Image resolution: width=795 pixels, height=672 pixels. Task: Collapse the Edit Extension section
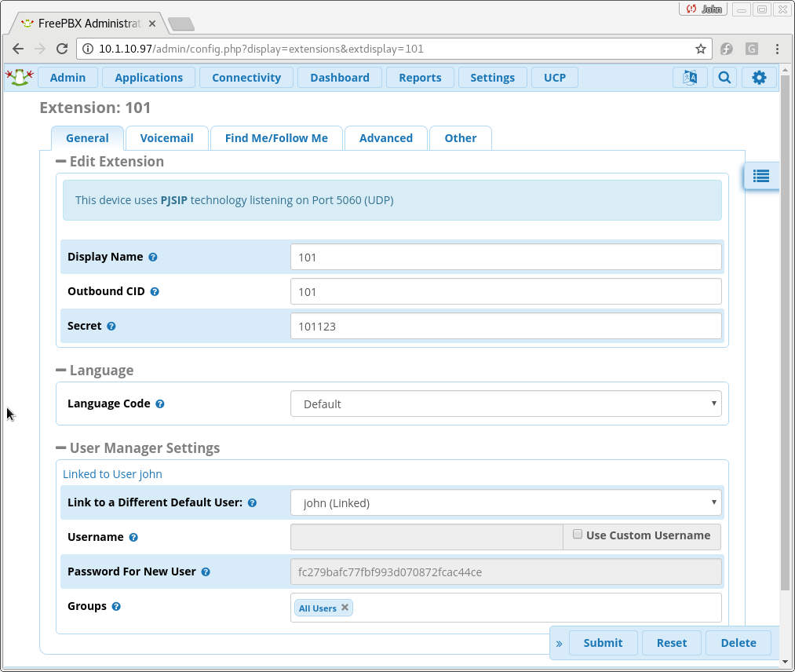click(x=61, y=162)
